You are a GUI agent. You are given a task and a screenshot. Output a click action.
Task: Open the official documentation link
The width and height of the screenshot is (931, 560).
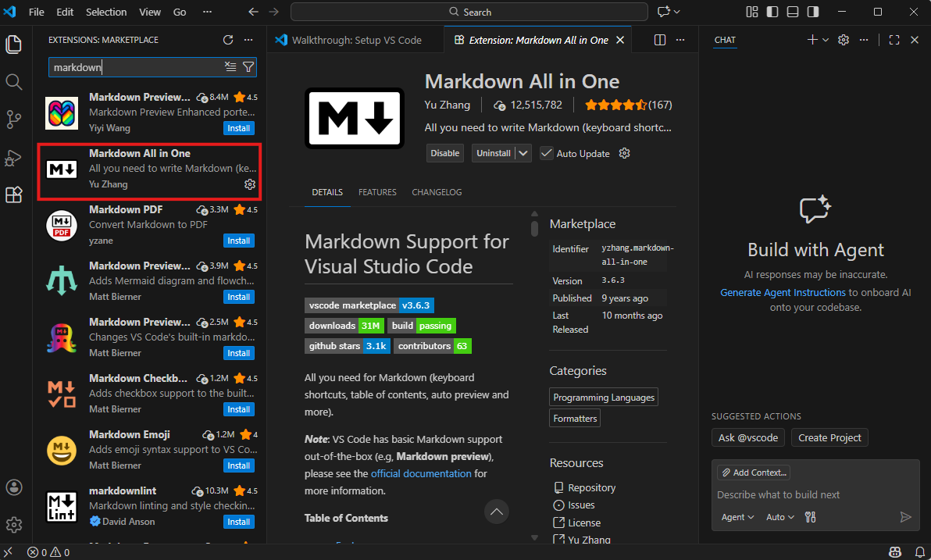click(x=421, y=473)
